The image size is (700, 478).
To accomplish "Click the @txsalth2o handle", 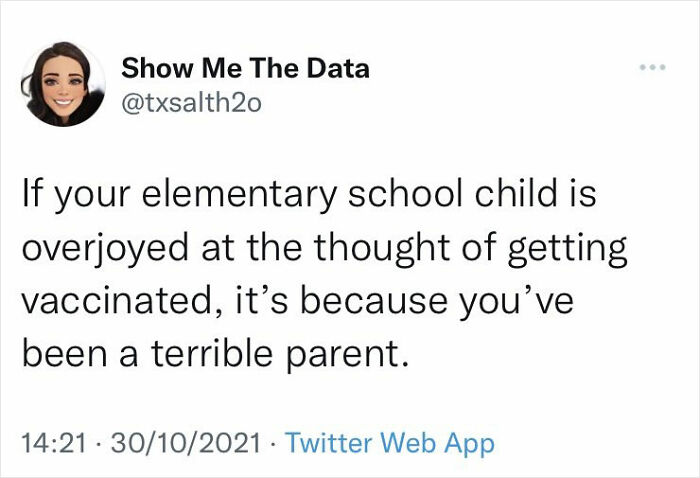I will coord(191,102).
